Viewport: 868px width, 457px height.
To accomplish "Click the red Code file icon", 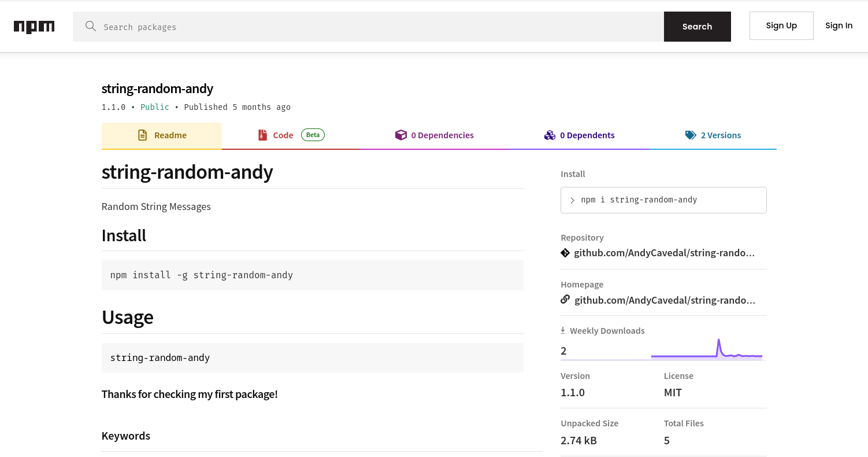I will [x=263, y=134].
